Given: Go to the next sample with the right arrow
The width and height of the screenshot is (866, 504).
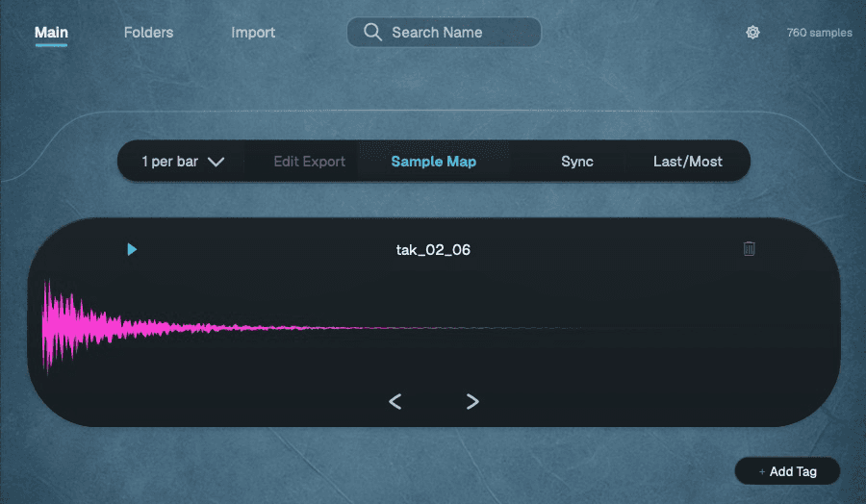Looking at the screenshot, I should (x=472, y=401).
